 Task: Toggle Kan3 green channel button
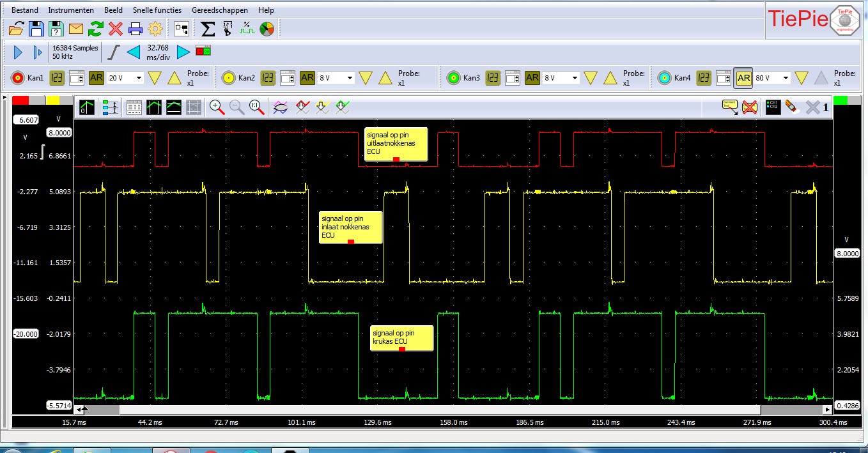[454, 78]
